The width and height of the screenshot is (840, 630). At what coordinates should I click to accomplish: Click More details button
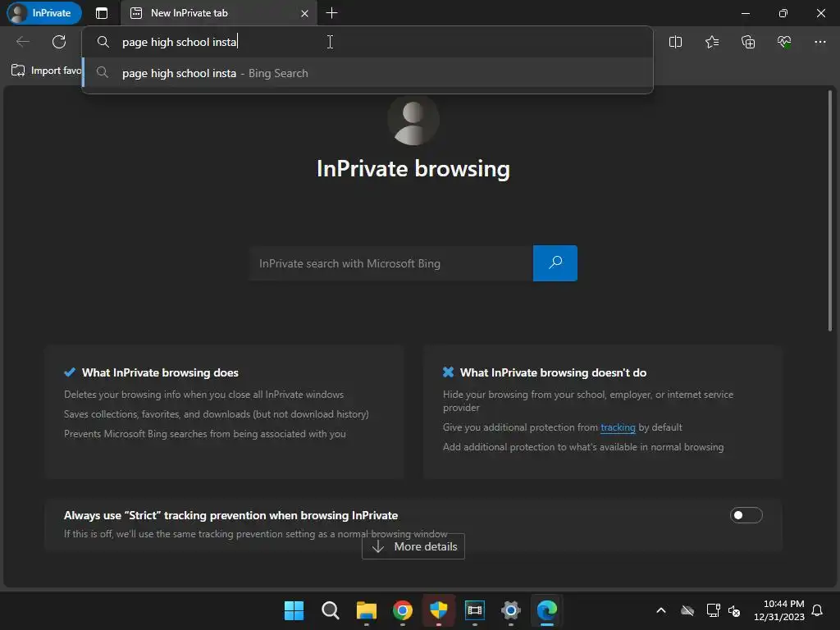[413, 546]
